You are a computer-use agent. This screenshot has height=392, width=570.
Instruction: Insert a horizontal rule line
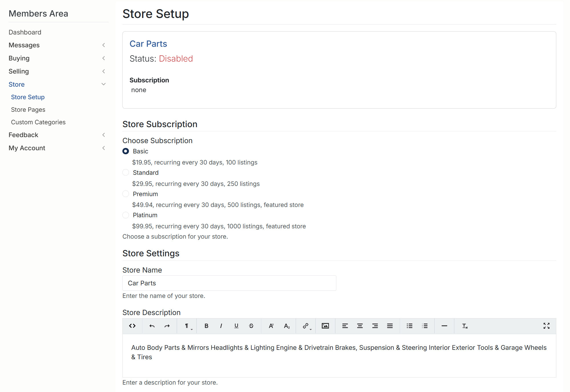pos(444,326)
